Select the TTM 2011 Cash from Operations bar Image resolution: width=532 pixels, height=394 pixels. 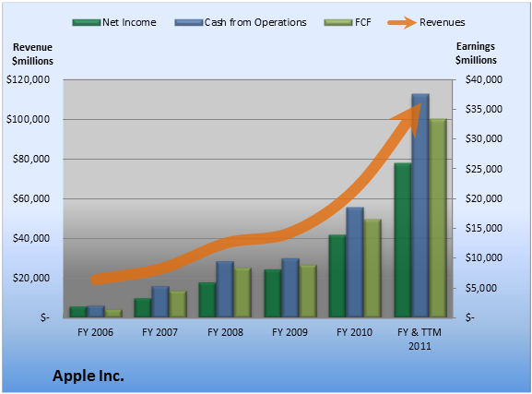click(420, 206)
